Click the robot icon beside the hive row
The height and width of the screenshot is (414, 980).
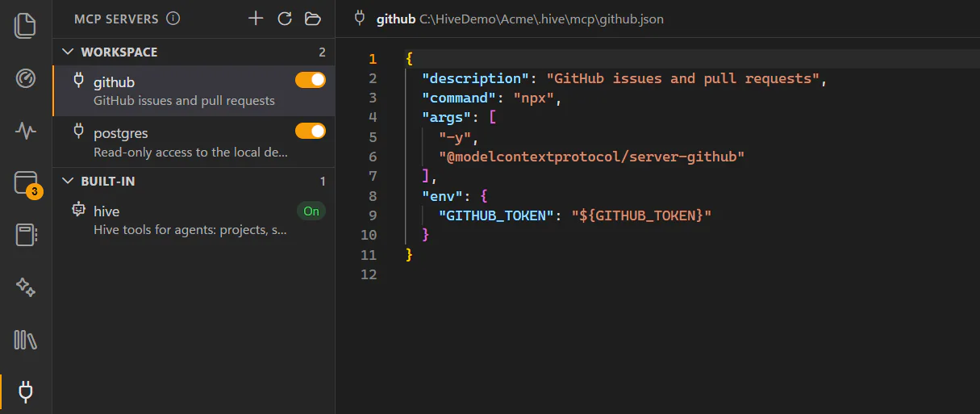tap(79, 209)
